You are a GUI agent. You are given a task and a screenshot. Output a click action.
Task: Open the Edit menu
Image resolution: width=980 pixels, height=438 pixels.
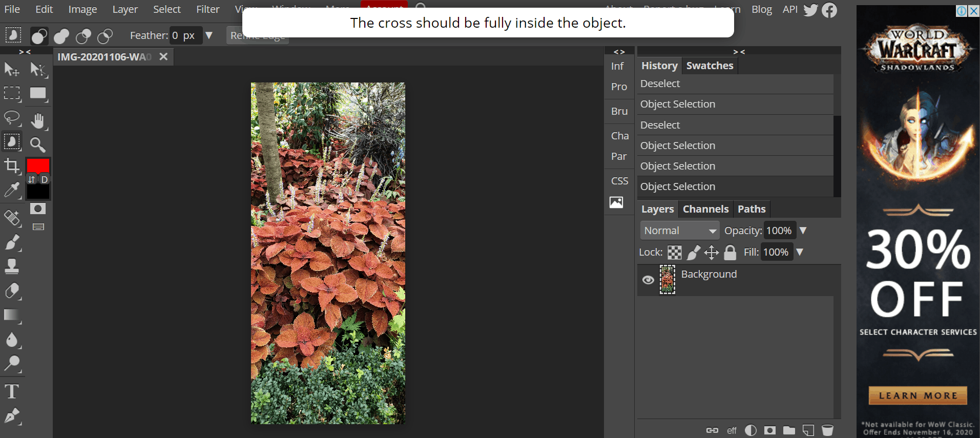coord(44,9)
